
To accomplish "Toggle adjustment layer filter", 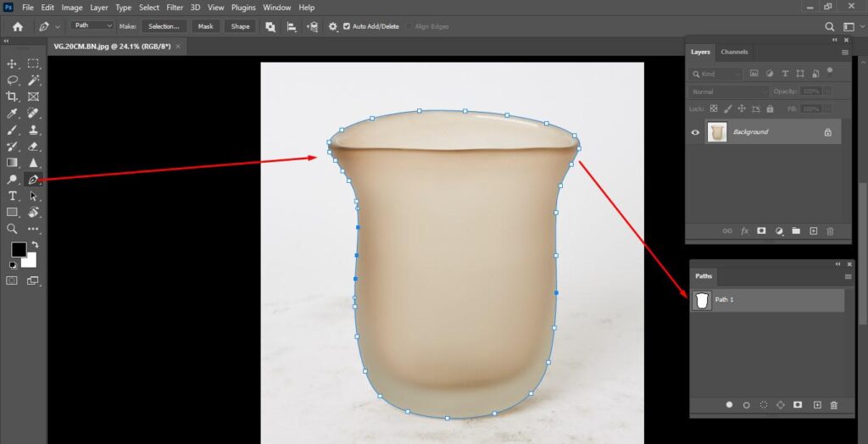I will [x=769, y=73].
